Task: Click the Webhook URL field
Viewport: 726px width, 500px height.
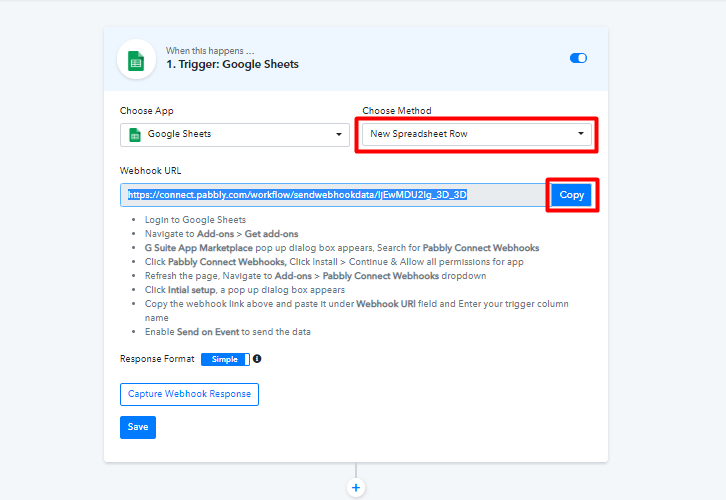Action: pyautogui.click(x=333, y=195)
